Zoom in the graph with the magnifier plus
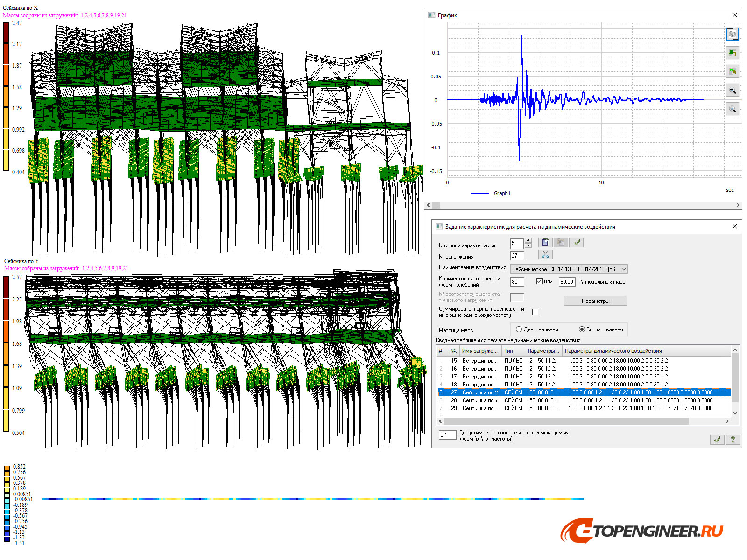The height and width of the screenshot is (560, 747). tap(732, 109)
